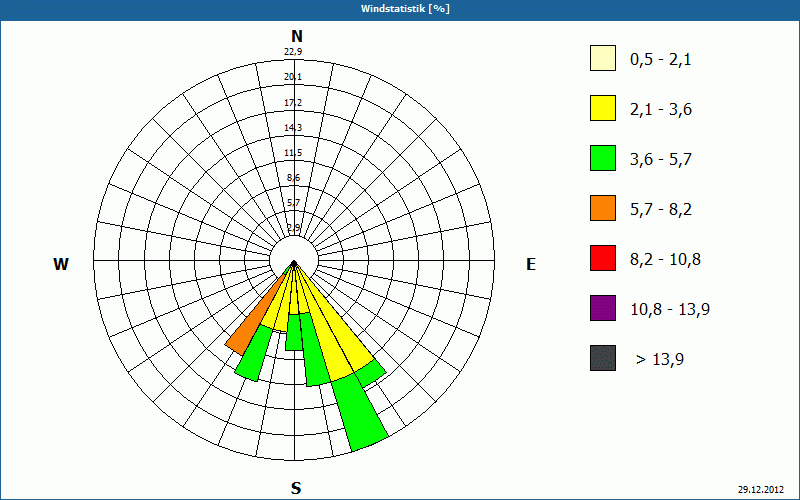
Task: Click the 2,9 axis value
Action: 293,228
